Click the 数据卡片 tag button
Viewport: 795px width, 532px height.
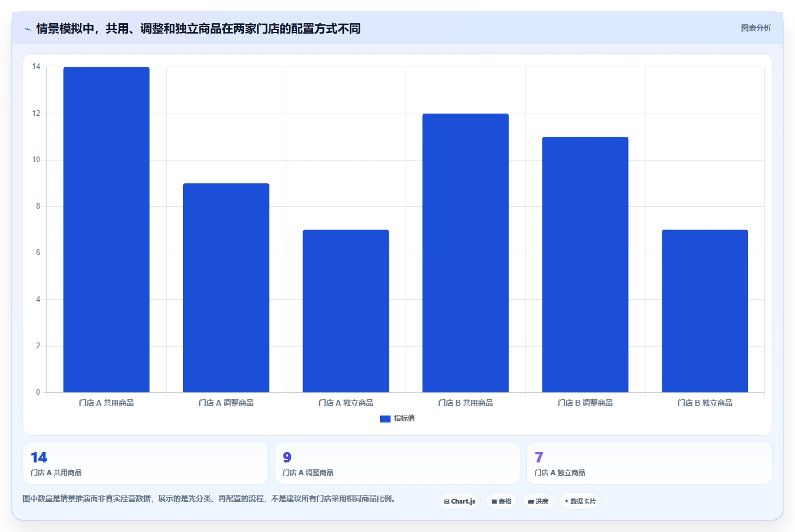(580, 501)
